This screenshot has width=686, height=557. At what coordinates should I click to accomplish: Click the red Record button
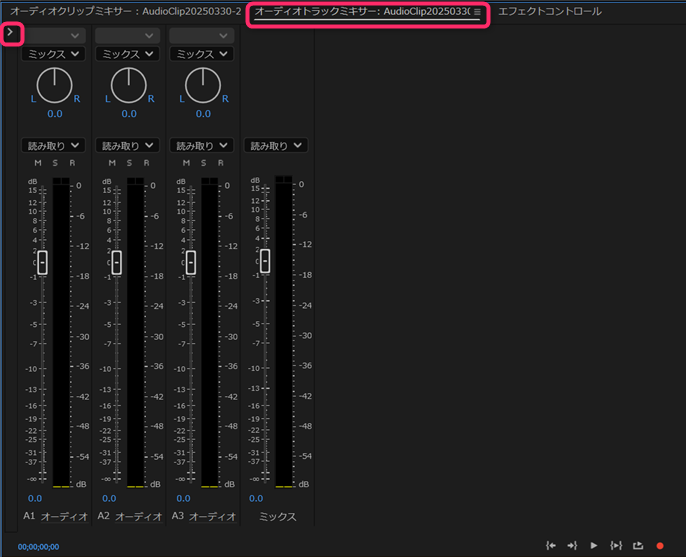pos(660,546)
